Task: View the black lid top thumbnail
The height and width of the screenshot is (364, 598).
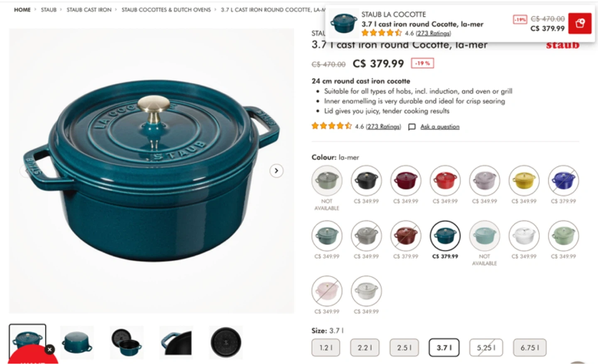Action: 226,342
